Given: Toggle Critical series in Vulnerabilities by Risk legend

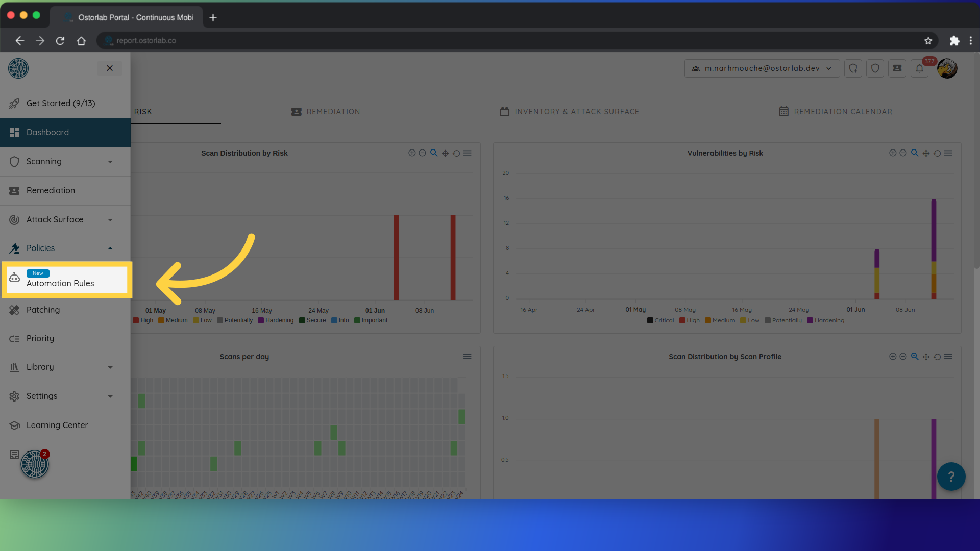Looking at the screenshot, I should pyautogui.click(x=661, y=320).
